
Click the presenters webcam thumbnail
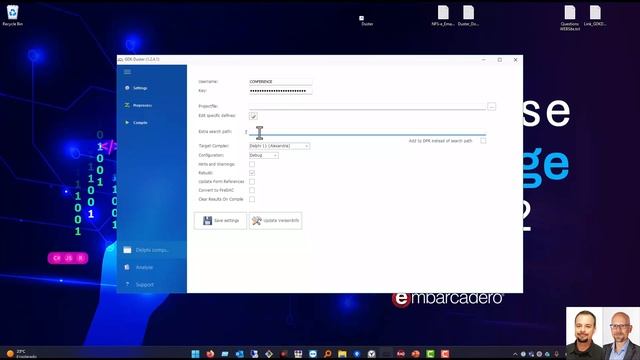pos(603,333)
